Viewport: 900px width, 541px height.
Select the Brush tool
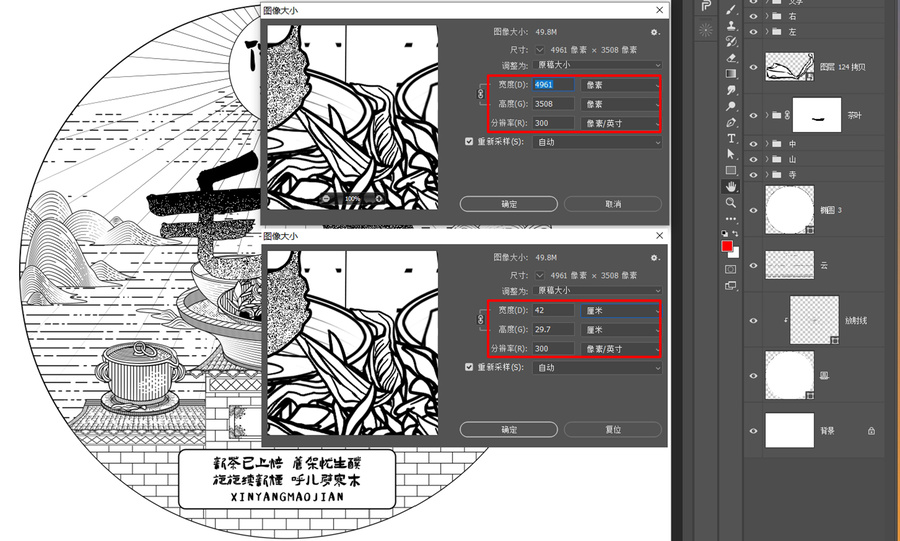(x=731, y=9)
